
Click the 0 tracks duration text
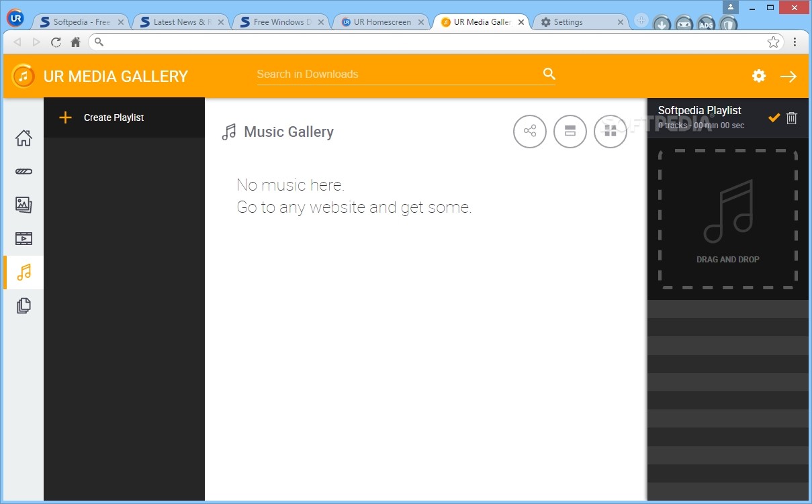point(701,125)
